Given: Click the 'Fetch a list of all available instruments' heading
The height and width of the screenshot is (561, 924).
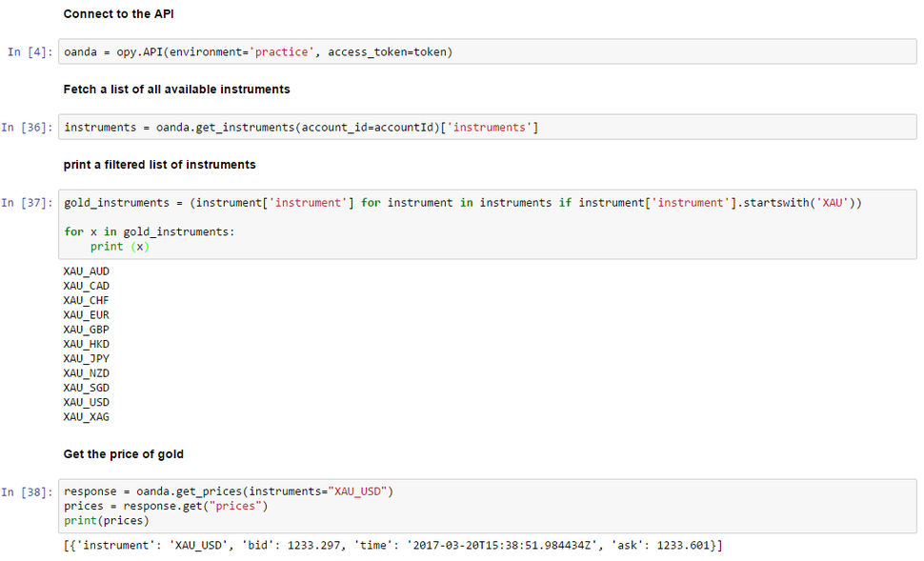Looking at the screenshot, I should (x=177, y=90).
